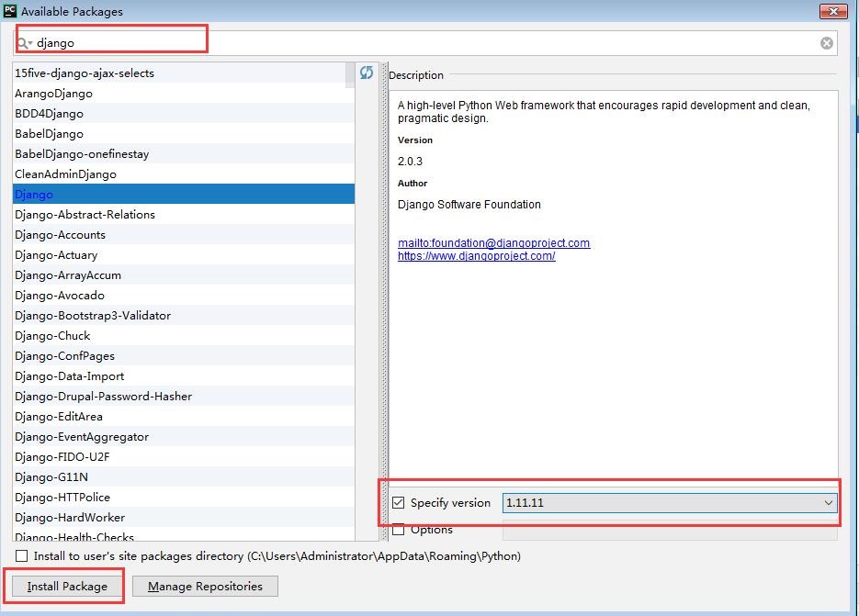Click the version value 2.0.3
Viewport: 859px width, 616px height.
pyautogui.click(x=410, y=162)
